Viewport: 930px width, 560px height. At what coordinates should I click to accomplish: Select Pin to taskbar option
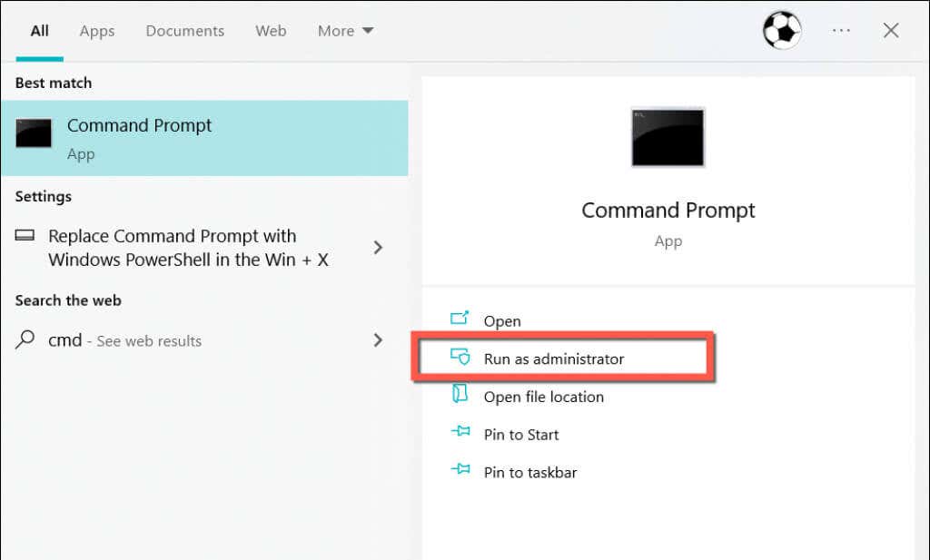[529, 472]
